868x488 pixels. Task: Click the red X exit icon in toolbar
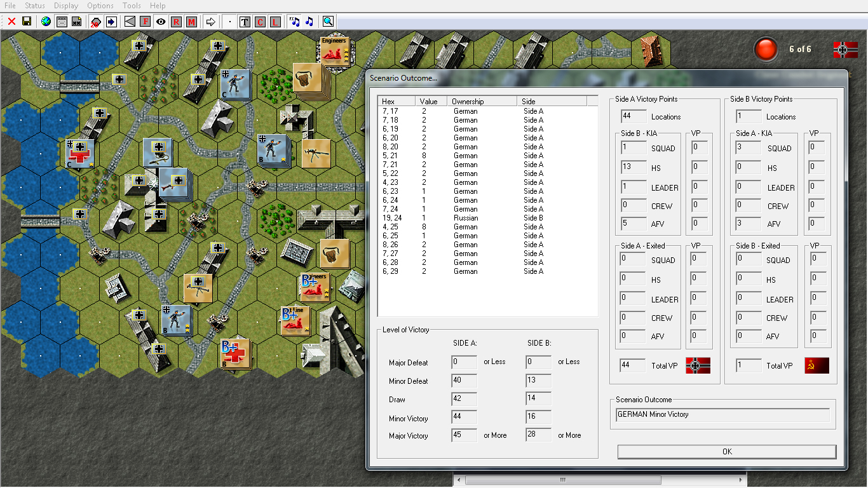[11, 22]
